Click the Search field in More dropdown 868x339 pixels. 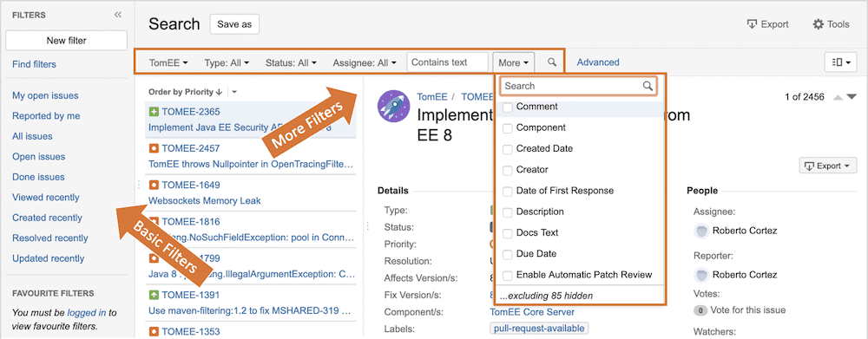point(578,86)
